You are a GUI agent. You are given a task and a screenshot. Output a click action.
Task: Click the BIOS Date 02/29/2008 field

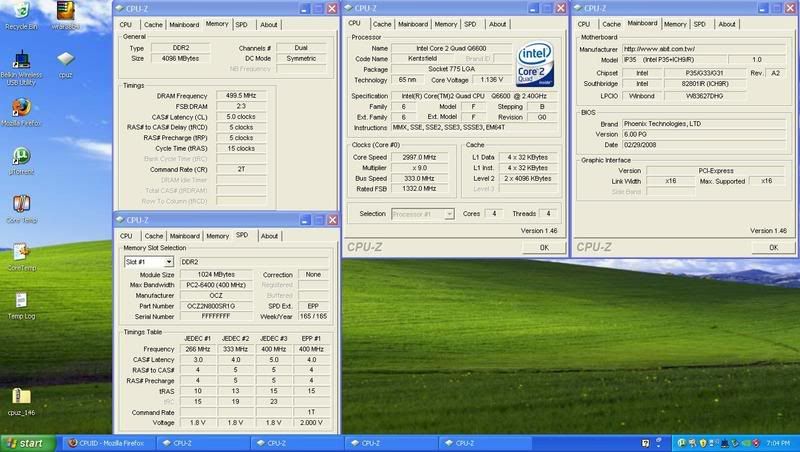[x=704, y=145]
